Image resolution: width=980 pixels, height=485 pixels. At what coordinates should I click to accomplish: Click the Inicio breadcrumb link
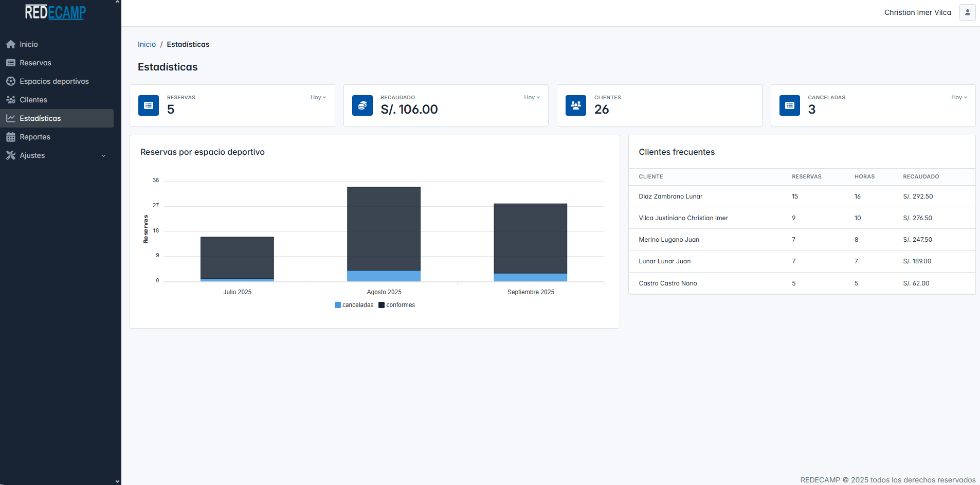(147, 44)
